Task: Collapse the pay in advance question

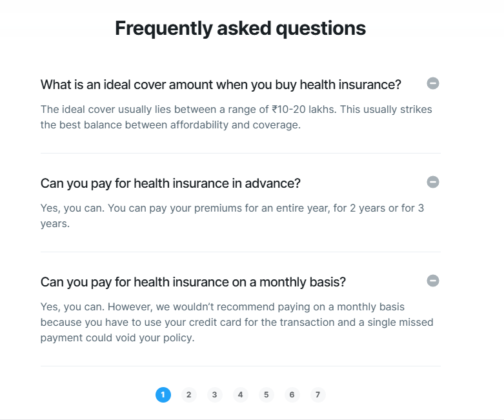Action: [x=432, y=182]
